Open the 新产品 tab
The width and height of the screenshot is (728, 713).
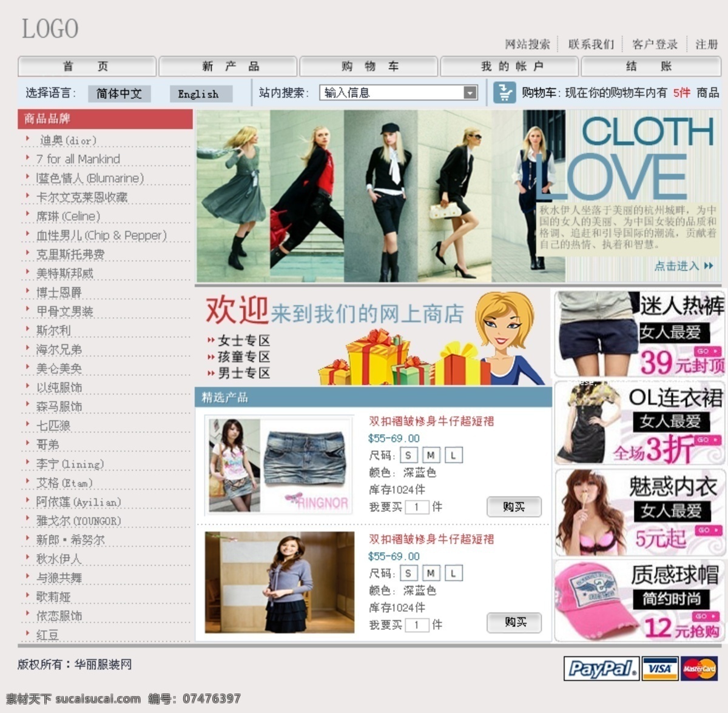coord(228,66)
